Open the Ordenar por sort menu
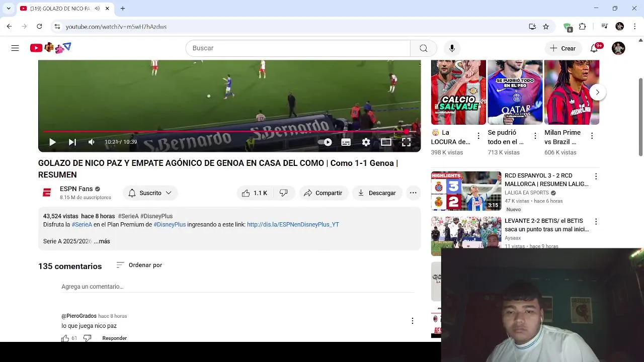Viewport: 644px width, 362px height. [x=139, y=265]
